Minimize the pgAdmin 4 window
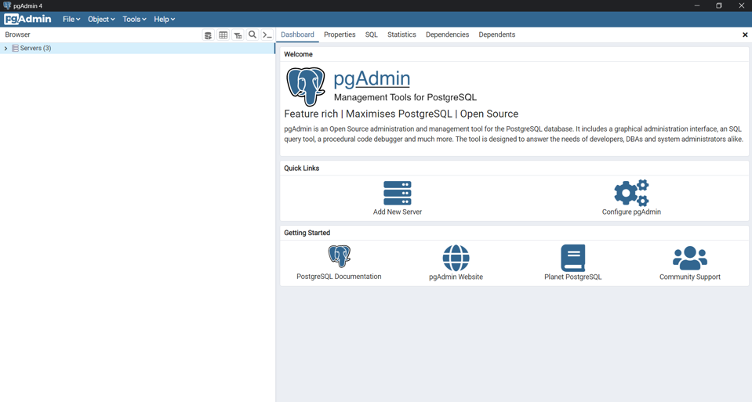The width and height of the screenshot is (755, 405). point(697,6)
